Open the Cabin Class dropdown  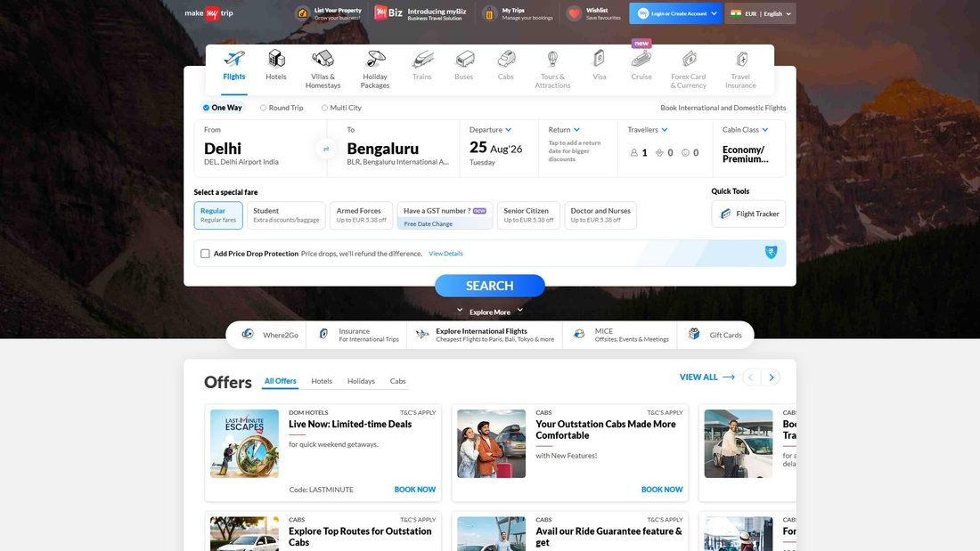[x=765, y=130]
